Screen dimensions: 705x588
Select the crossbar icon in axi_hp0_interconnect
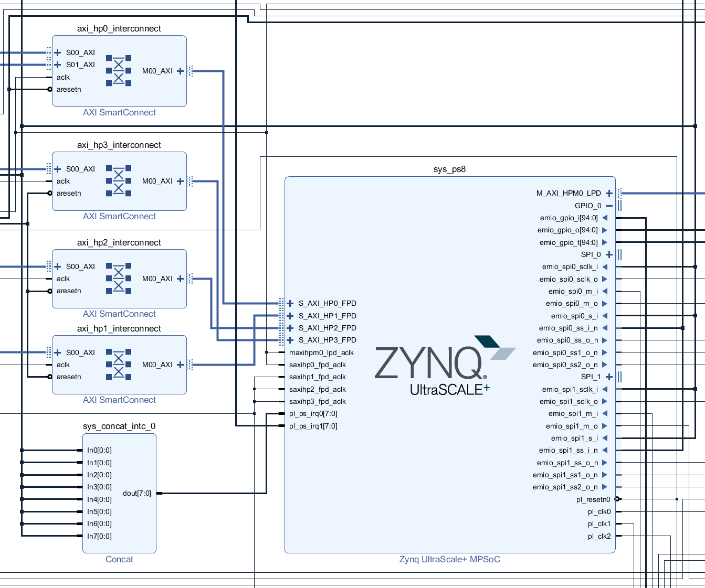(x=119, y=69)
